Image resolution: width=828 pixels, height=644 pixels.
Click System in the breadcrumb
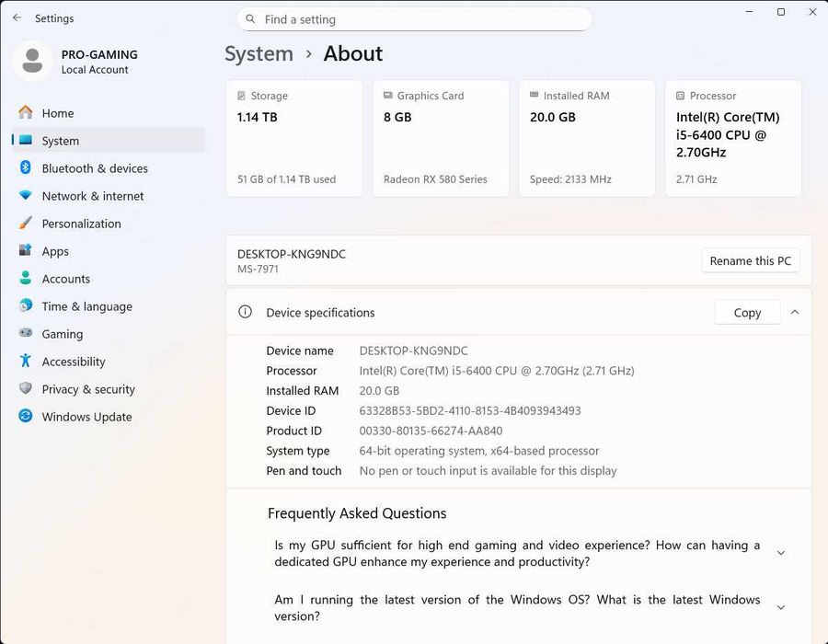click(259, 53)
